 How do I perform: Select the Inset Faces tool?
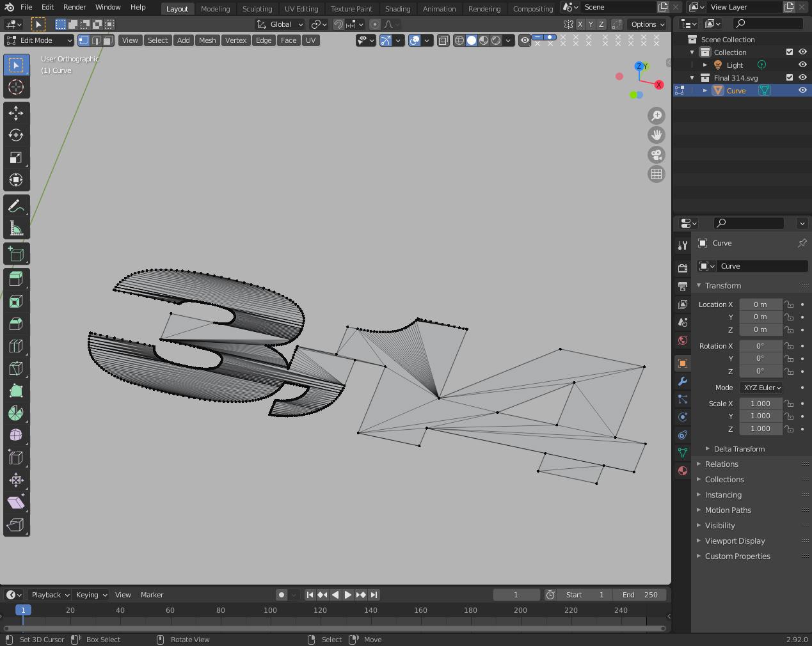(16, 301)
